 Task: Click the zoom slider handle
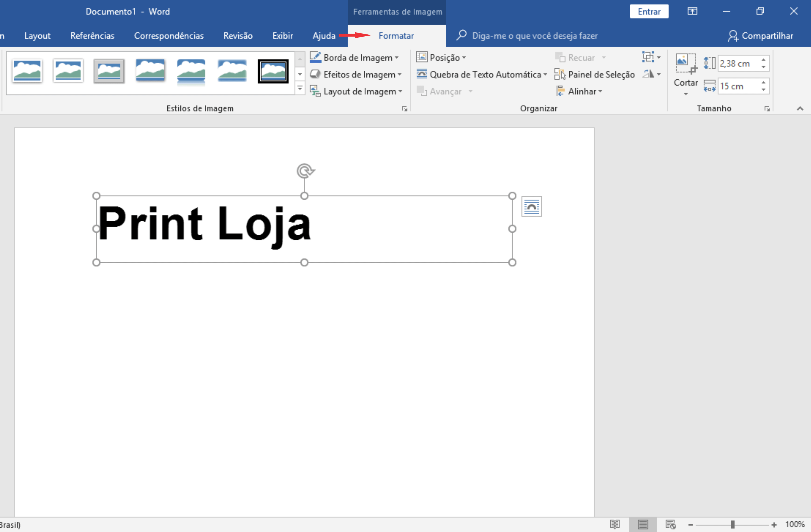click(732, 525)
